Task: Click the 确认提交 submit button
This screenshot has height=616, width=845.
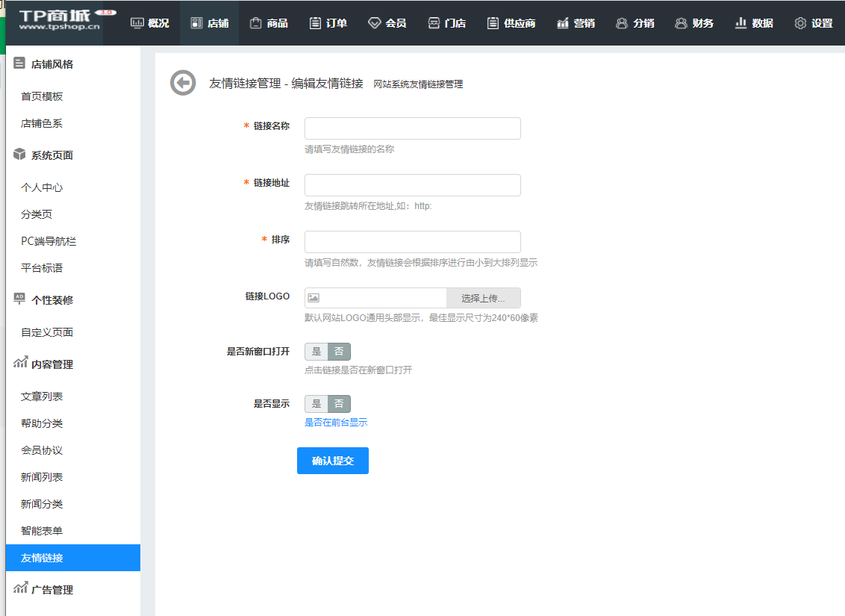Action: 333,461
